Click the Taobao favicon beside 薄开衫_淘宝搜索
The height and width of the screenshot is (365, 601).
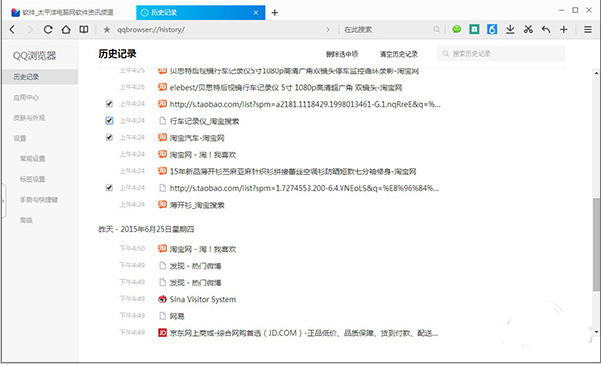(163, 204)
